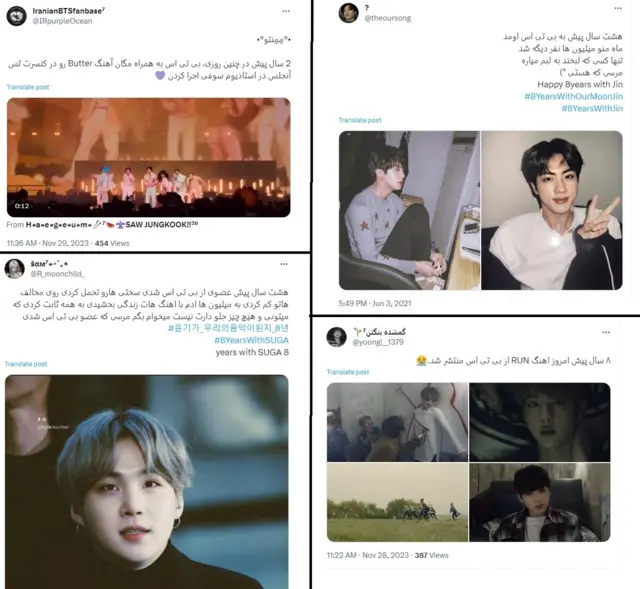This screenshot has width=640, height=589.
Task: Open hashtag #8YearsWithJin
Action: pyautogui.click(x=592, y=108)
